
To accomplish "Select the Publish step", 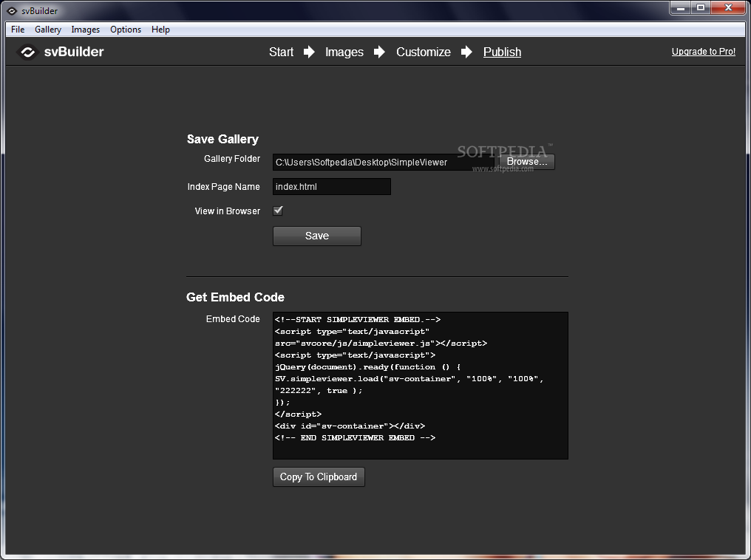I will click(502, 52).
